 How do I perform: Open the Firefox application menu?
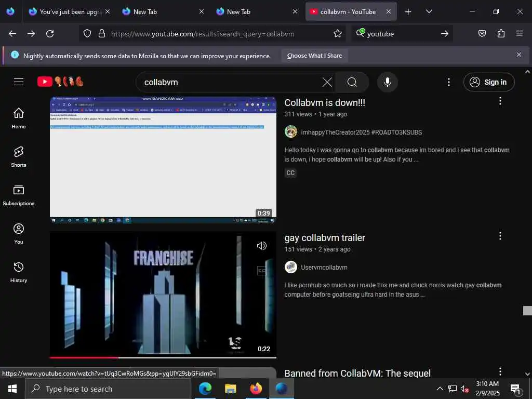519,33
